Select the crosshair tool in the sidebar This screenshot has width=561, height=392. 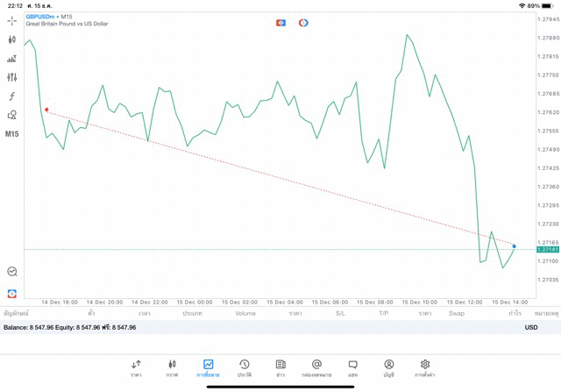click(x=12, y=20)
